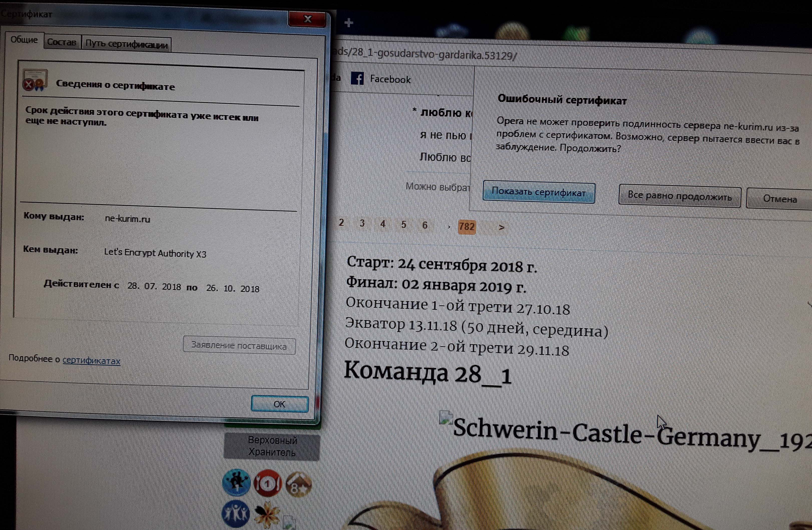Screen dimensions: 812x530
Task: Open the сертификатах help link
Action: coord(91,361)
